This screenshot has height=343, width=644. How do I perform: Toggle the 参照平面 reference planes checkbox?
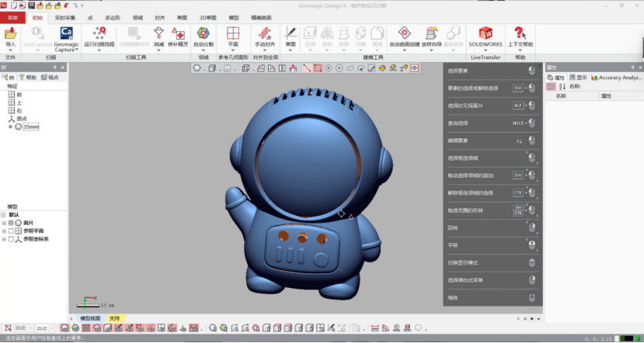tap(11, 231)
